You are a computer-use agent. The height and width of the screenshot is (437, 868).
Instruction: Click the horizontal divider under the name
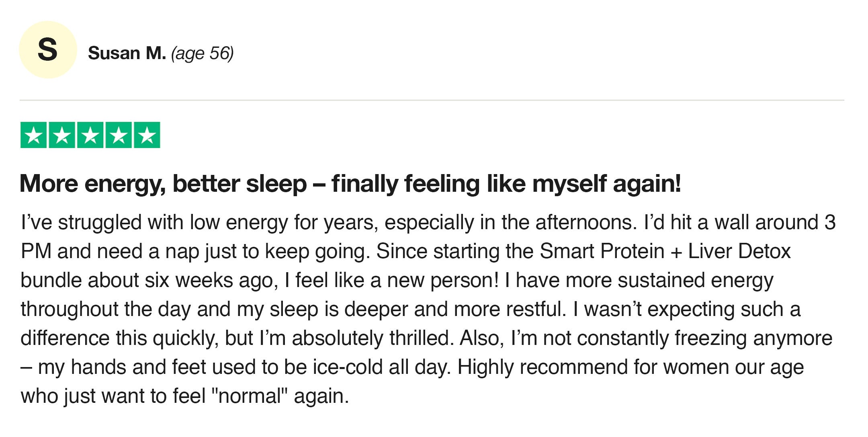click(x=432, y=100)
